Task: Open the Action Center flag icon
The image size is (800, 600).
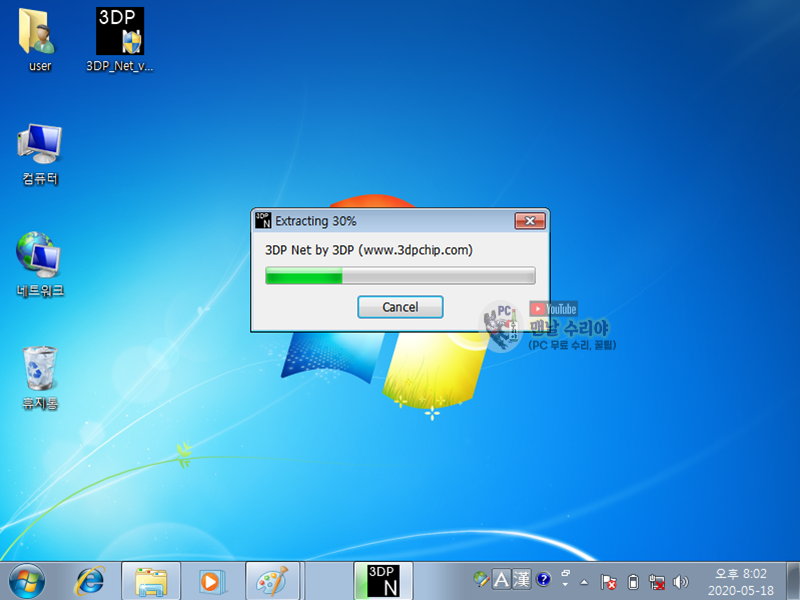Action: click(608, 582)
